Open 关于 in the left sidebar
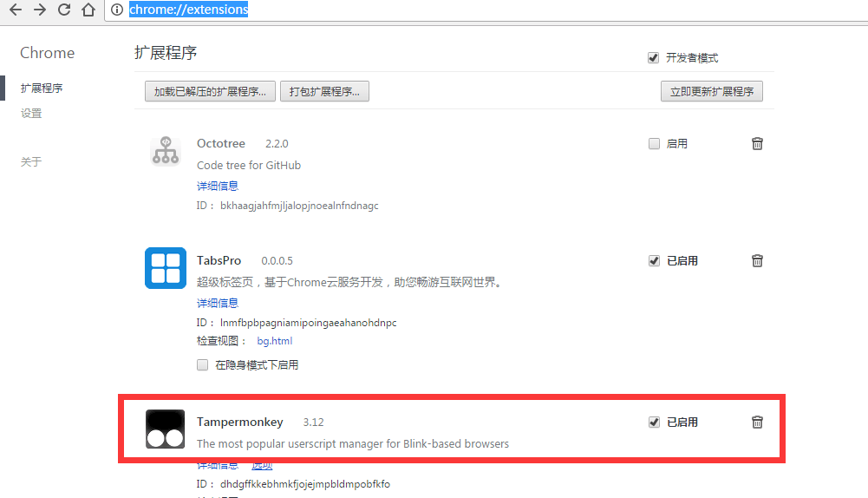The height and width of the screenshot is (498, 868). click(31, 161)
